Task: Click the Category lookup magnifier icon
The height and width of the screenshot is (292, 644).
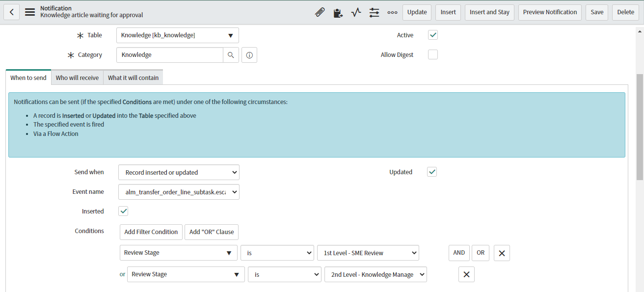Action: coord(231,55)
